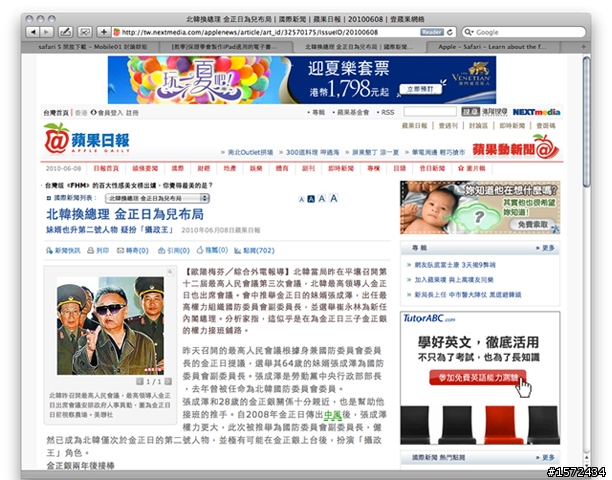Click the pencil icon in Safari toolbar

66,32
